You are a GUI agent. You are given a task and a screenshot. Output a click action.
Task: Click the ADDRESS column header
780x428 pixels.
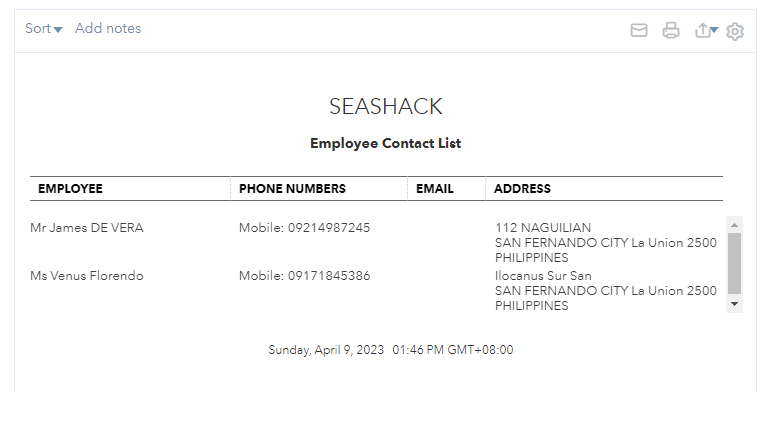(522, 189)
